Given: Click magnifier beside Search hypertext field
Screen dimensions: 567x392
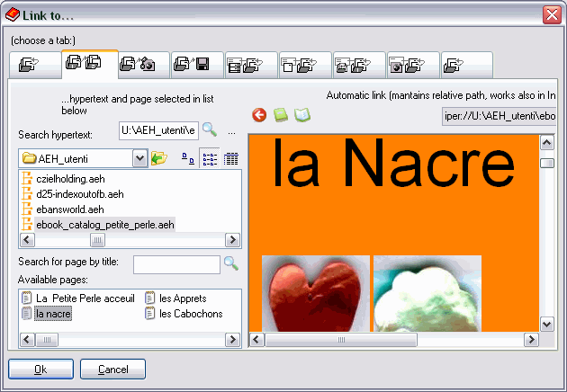Looking at the screenshot, I should 210,129.
